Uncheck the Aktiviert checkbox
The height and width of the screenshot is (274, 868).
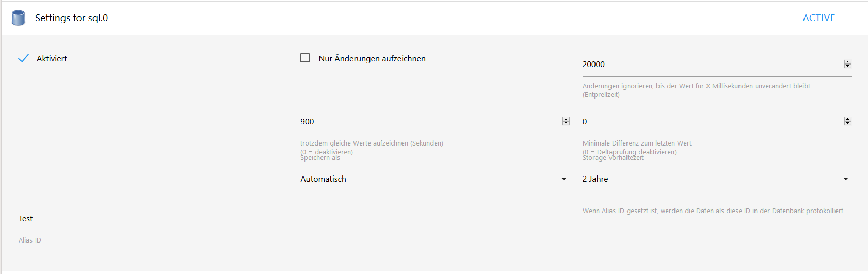[23, 58]
